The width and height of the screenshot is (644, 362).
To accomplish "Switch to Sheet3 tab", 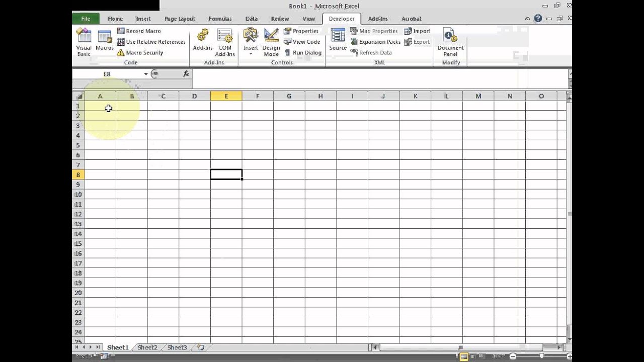I will tap(177, 347).
